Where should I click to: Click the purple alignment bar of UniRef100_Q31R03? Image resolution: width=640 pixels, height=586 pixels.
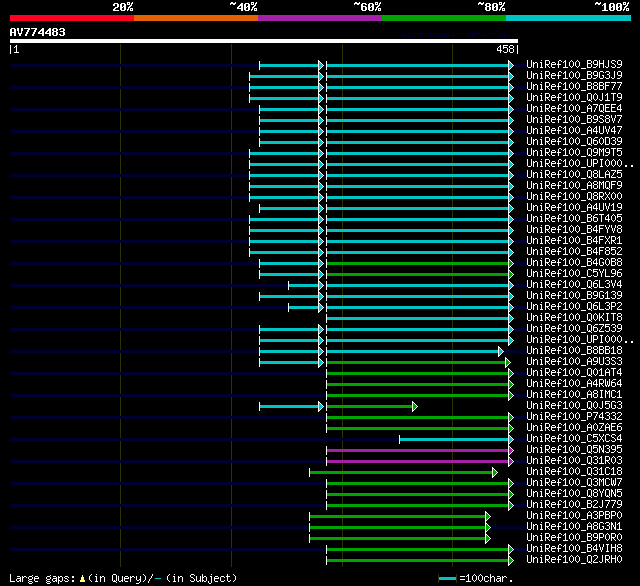(x=420, y=461)
